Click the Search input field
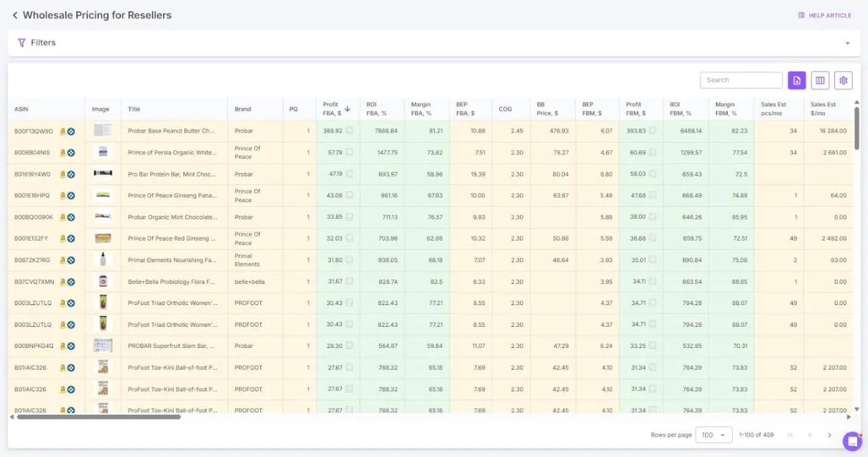This screenshot has width=868, height=457. 741,80
